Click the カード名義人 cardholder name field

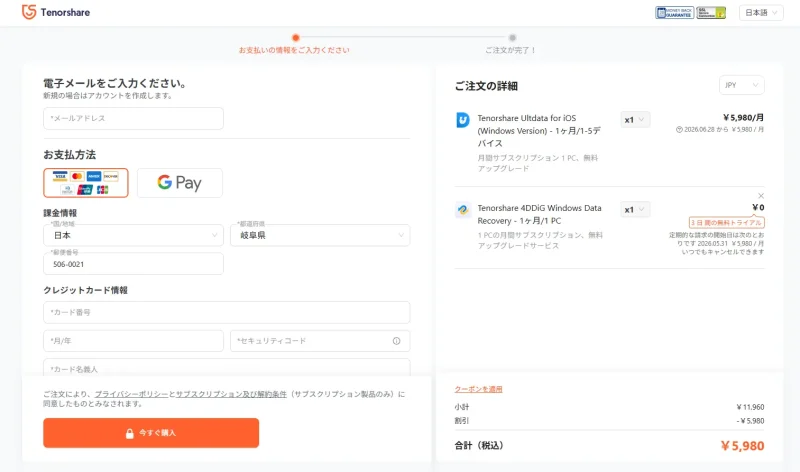227,368
